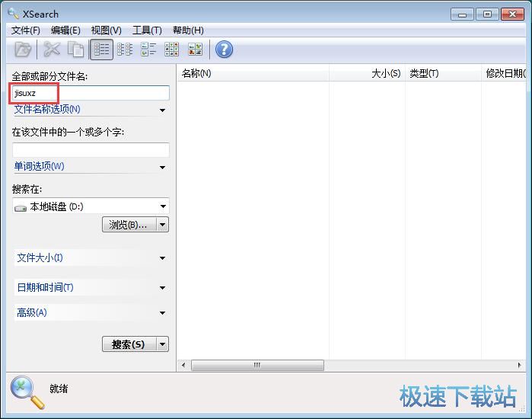
Task: Minimize the XSearch window
Action: 462,14
